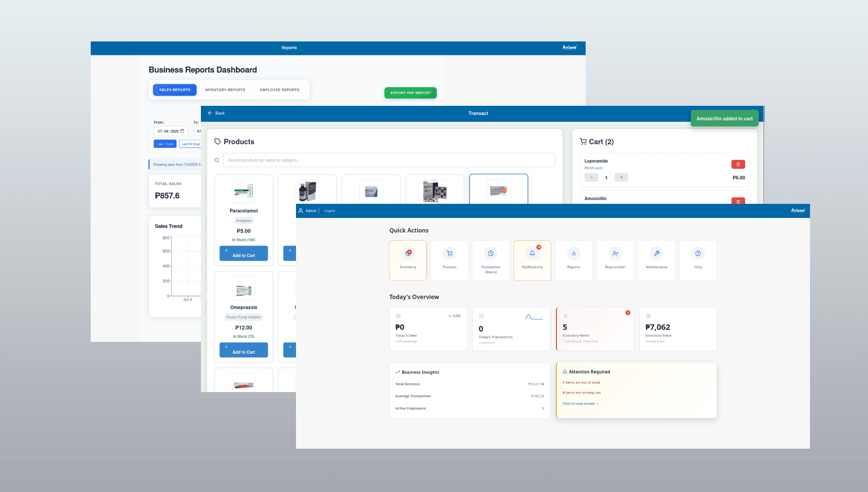Screen dimensions: 868x492
Task: Add Omeprazole to cart
Action: [x=243, y=350]
